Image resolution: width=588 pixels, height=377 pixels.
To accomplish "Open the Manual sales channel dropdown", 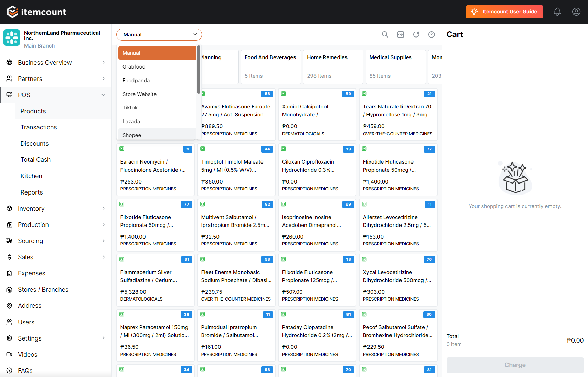I will click(x=159, y=34).
